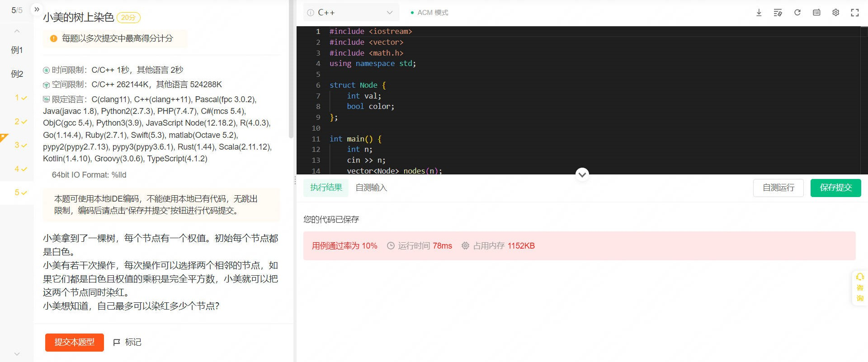Toggle fullscreen editor mode

(x=855, y=13)
